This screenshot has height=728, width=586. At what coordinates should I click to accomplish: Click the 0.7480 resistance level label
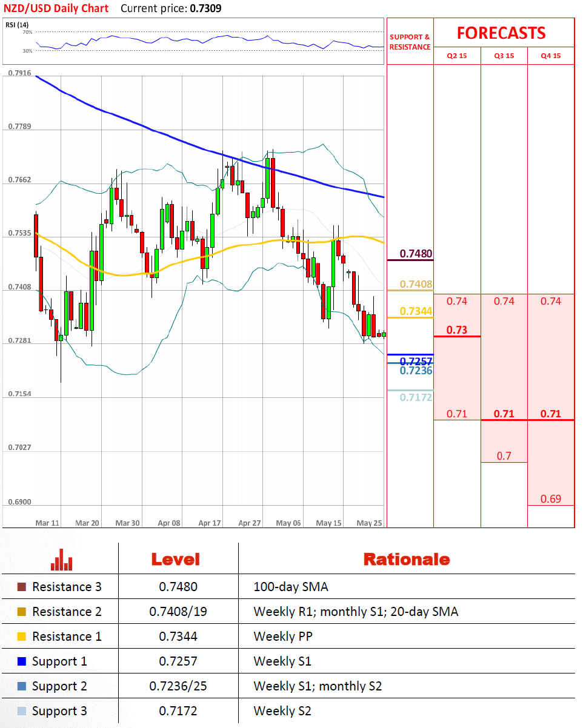[x=416, y=254]
